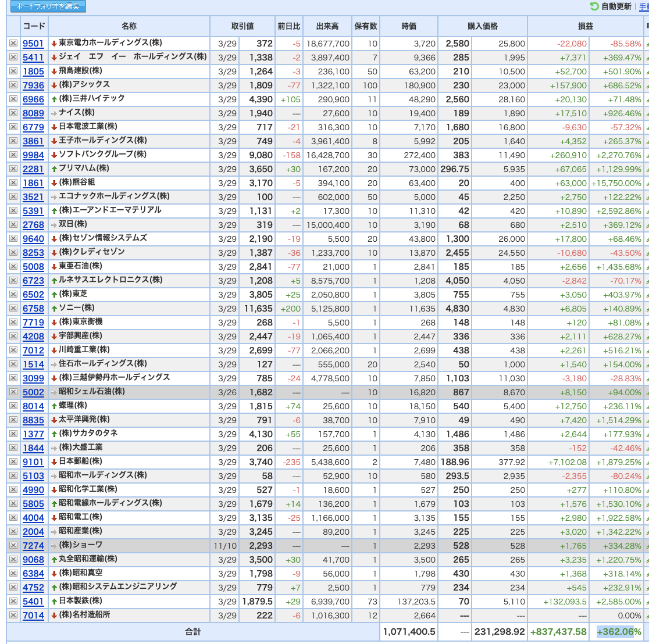Click the 名称 column header
Screen dimensions: 649x644
tap(129, 26)
